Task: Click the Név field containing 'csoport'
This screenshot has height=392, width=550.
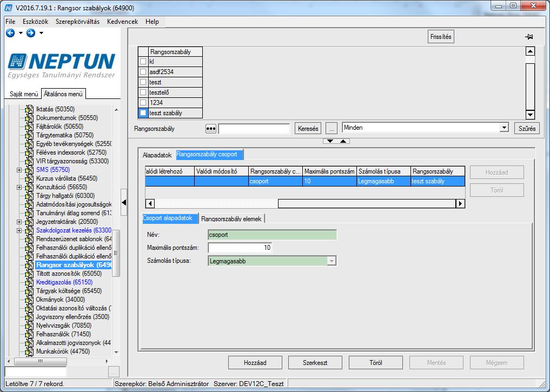Action: [272, 235]
